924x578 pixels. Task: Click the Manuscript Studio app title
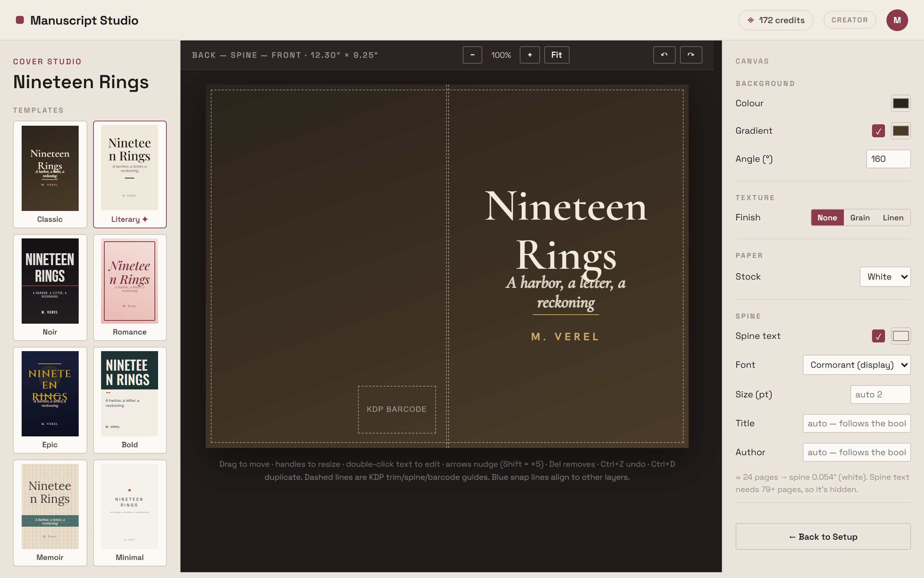(84, 20)
